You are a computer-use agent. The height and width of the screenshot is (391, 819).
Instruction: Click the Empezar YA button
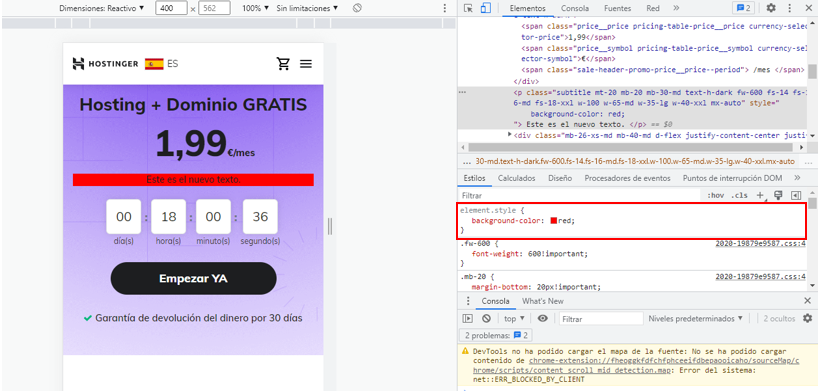(x=193, y=278)
